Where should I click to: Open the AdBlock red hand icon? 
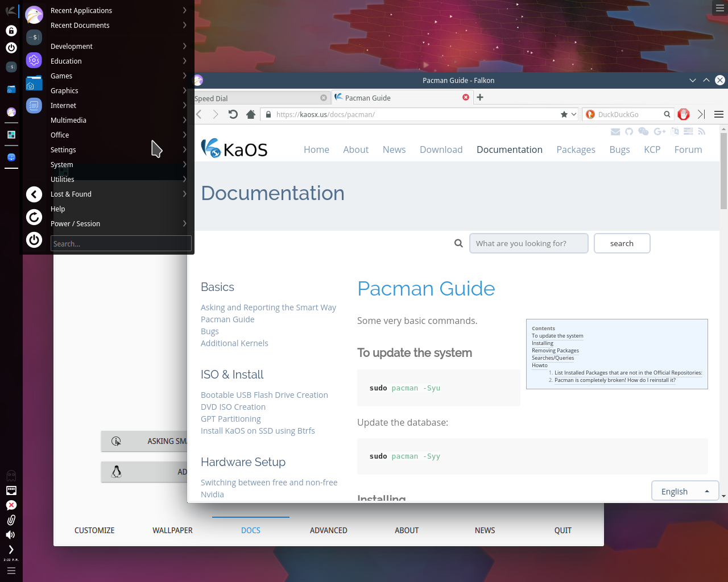(x=684, y=114)
